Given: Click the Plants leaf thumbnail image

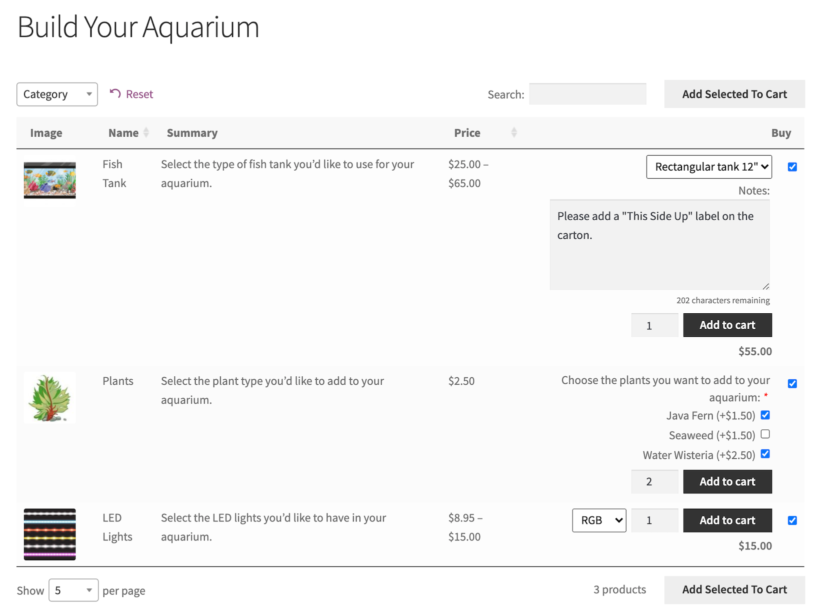Looking at the screenshot, I should point(49,397).
